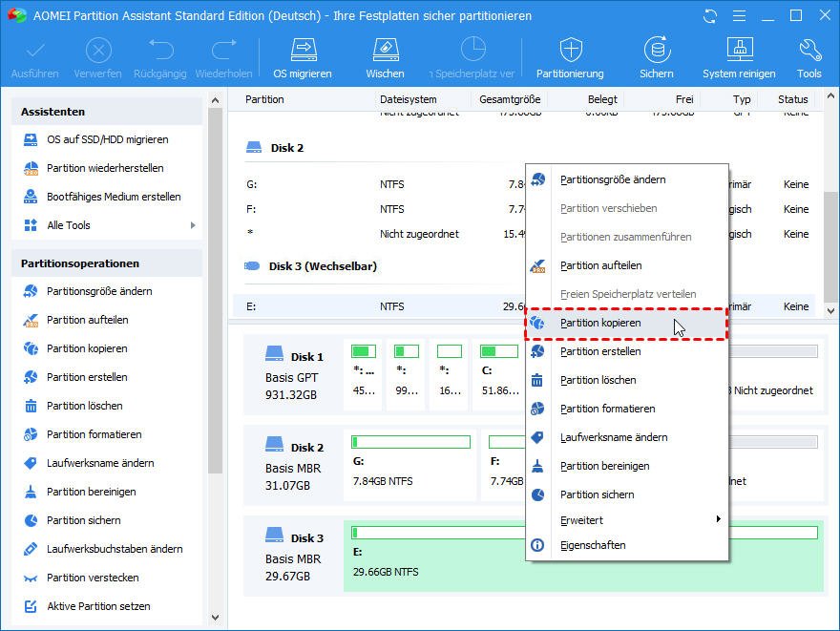
Task: Click the Status column header
Action: (793, 99)
